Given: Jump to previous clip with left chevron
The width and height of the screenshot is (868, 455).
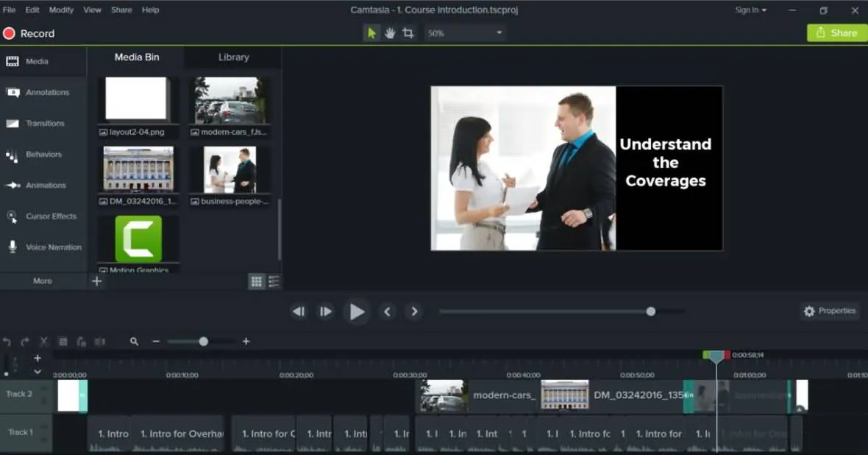Looking at the screenshot, I should coord(388,311).
